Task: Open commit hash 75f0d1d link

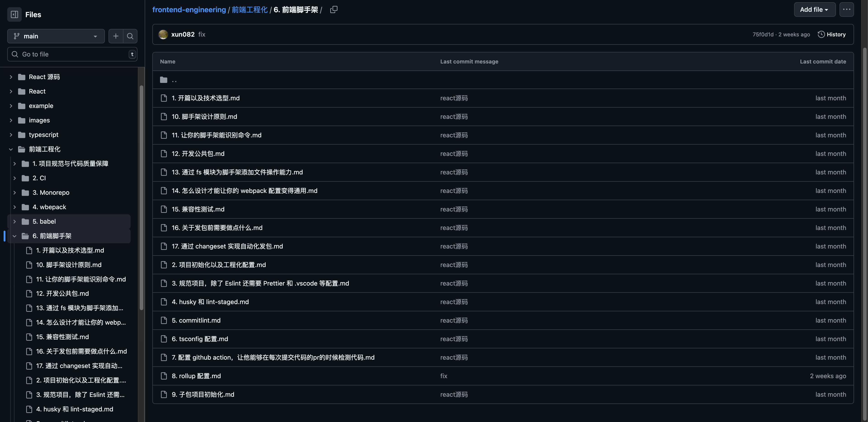Action: (763, 34)
